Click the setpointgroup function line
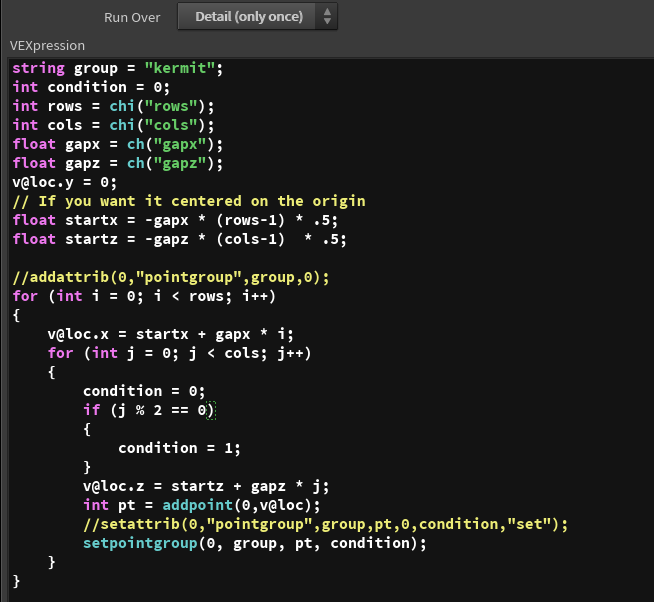654x602 pixels. coord(254,543)
